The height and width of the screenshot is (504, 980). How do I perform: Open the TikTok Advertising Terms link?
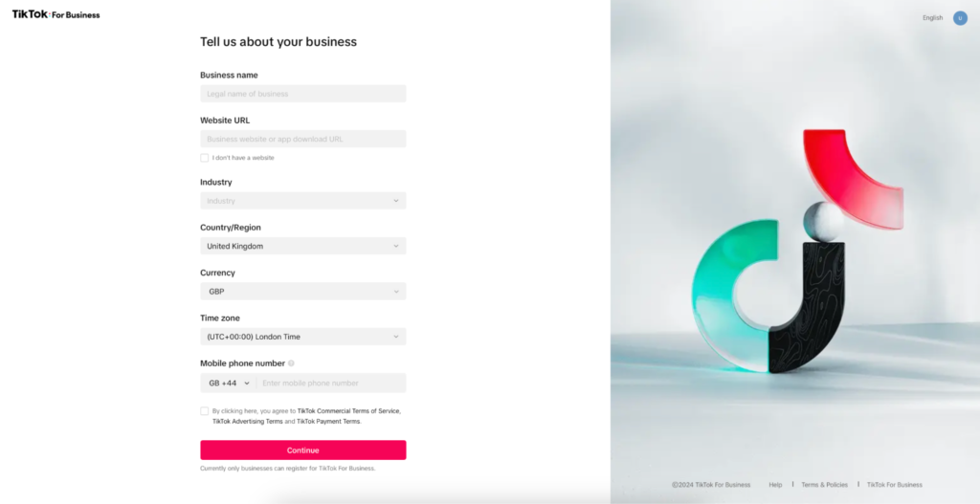[247, 422]
